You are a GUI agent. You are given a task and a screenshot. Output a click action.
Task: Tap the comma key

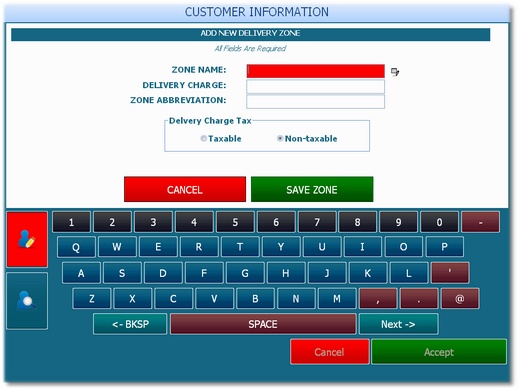378,298
